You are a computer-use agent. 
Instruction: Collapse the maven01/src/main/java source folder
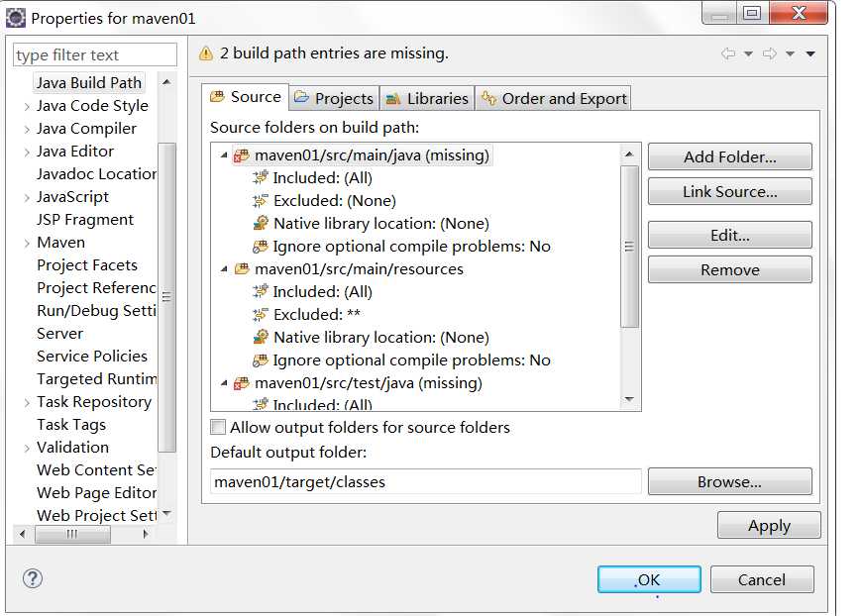pyautogui.click(x=224, y=155)
